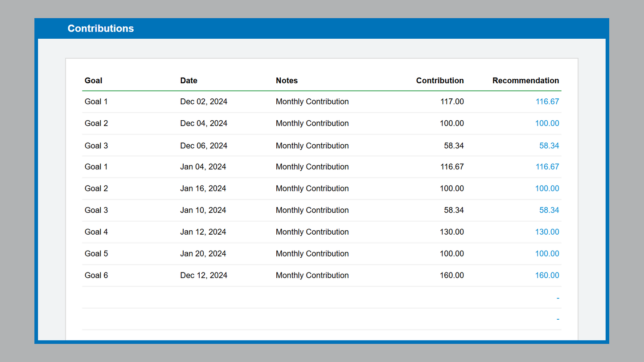The image size is (644, 362).
Task: Click the date Dec 06, 2024
Action: (x=204, y=146)
